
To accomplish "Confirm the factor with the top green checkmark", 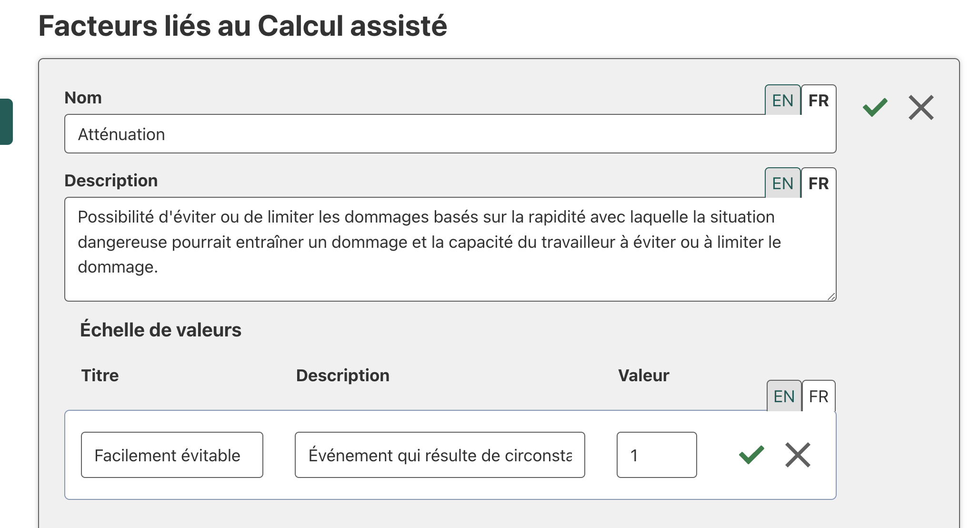I will click(875, 107).
